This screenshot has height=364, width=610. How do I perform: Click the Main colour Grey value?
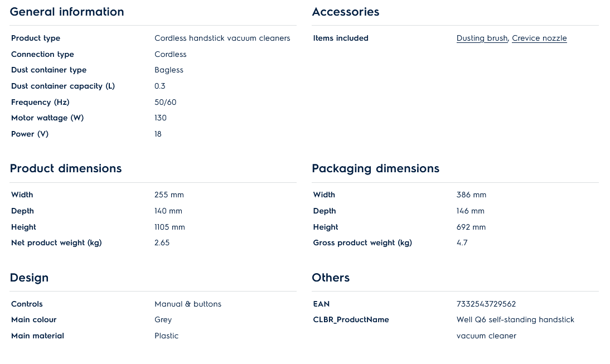click(163, 320)
